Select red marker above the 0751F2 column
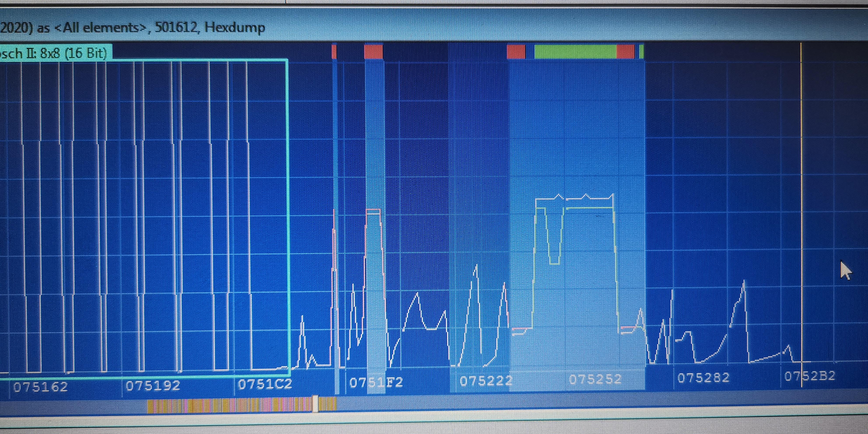This screenshot has width=868, height=434. click(x=373, y=52)
